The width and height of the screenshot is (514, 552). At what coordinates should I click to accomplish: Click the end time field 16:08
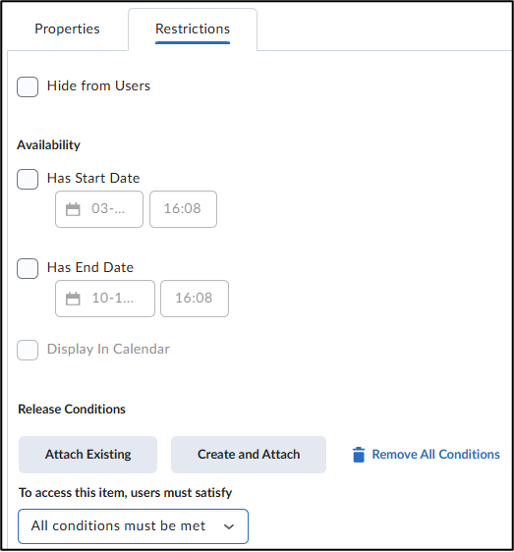click(x=194, y=299)
